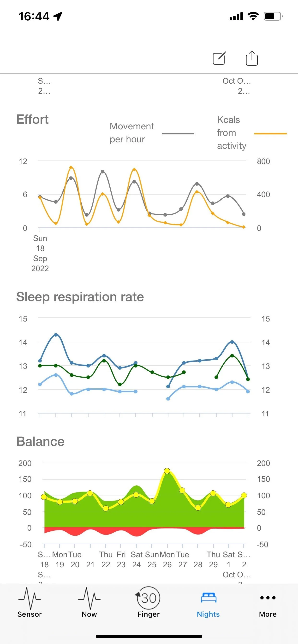Tap the share export icon
This screenshot has height=644, width=298.
(x=252, y=58)
